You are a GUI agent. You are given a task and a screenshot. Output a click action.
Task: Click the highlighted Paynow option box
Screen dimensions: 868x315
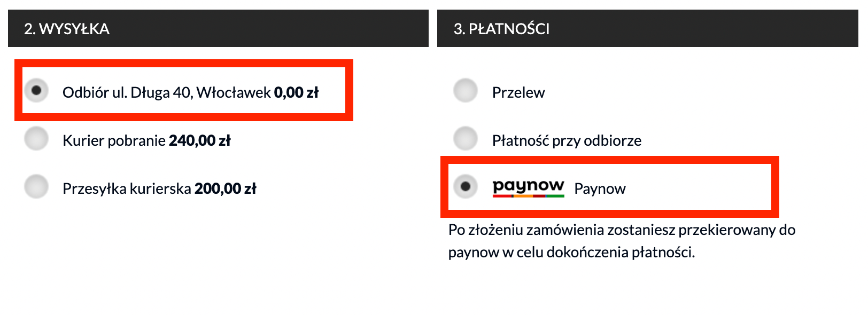pyautogui.click(x=611, y=186)
